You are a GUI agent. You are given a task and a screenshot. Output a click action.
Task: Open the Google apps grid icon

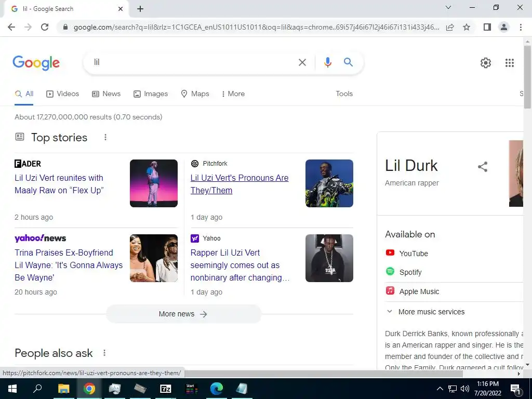(509, 63)
